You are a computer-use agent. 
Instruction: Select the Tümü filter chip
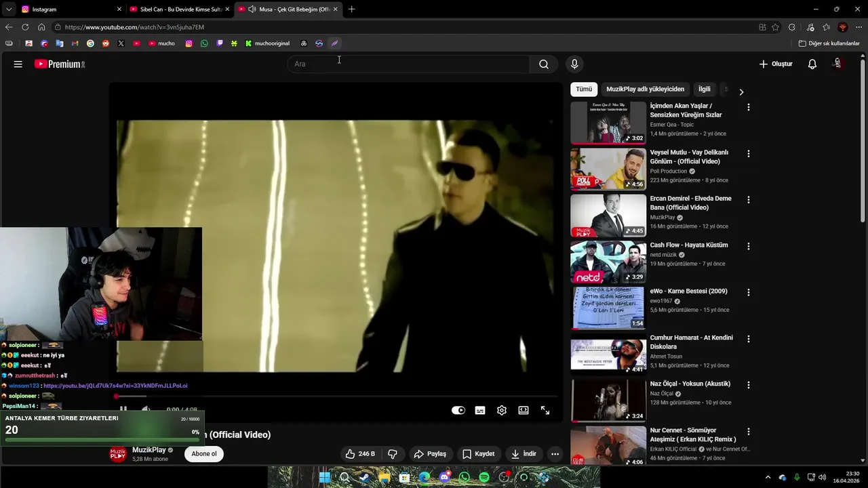click(584, 89)
